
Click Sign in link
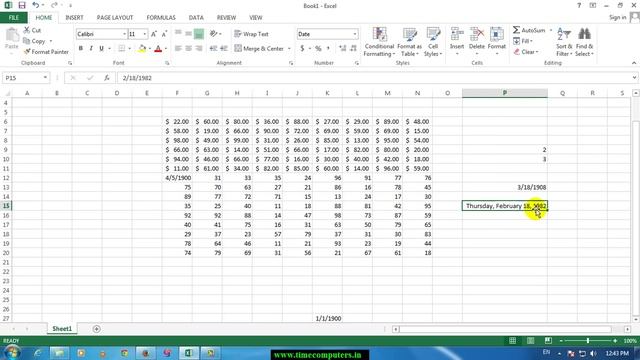click(x=617, y=17)
